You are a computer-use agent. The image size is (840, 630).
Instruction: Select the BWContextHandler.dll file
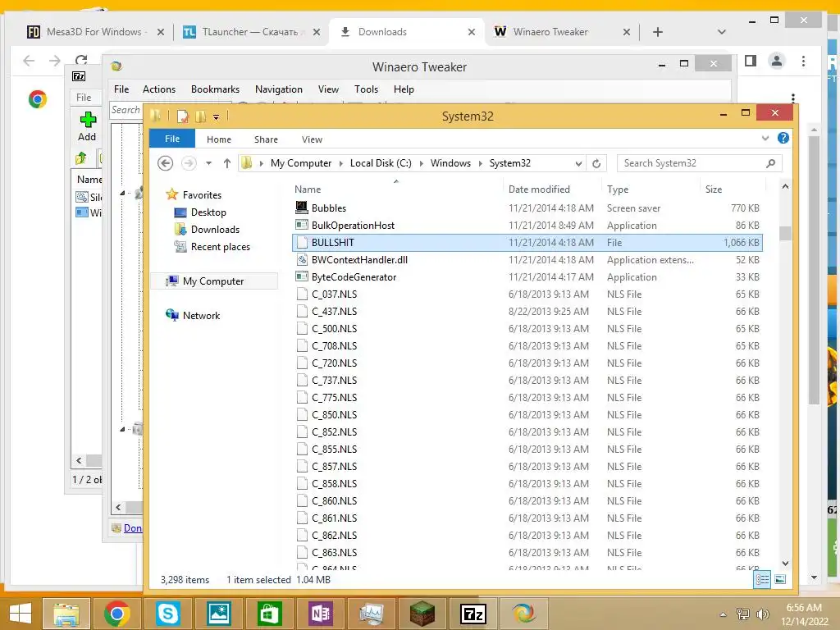527,260
